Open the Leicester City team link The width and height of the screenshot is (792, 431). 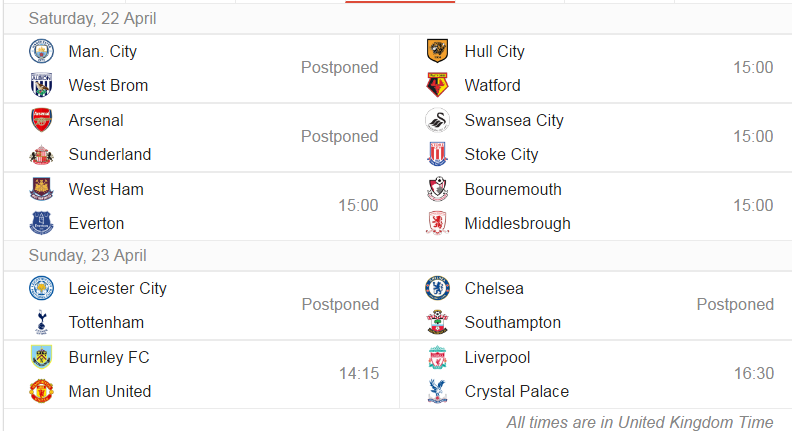click(x=118, y=289)
